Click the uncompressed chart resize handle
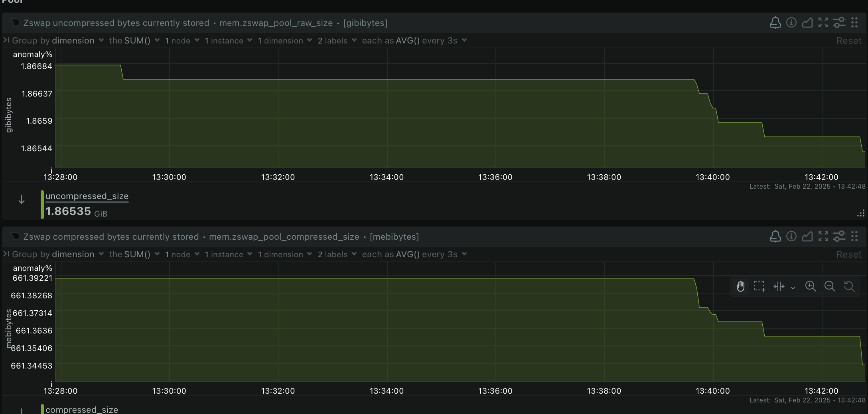This screenshot has width=868, height=414. 861,214
